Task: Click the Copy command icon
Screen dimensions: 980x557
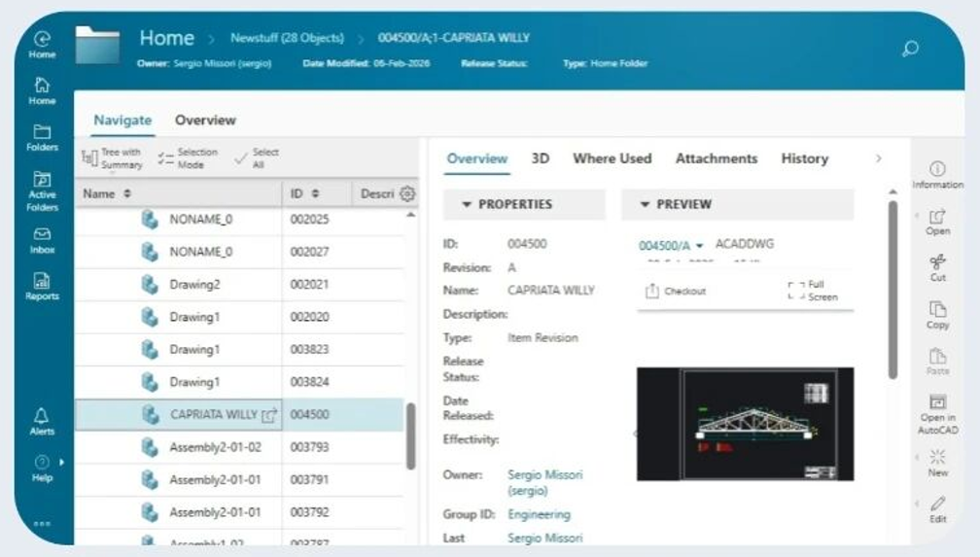Action: pyautogui.click(x=937, y=309)
